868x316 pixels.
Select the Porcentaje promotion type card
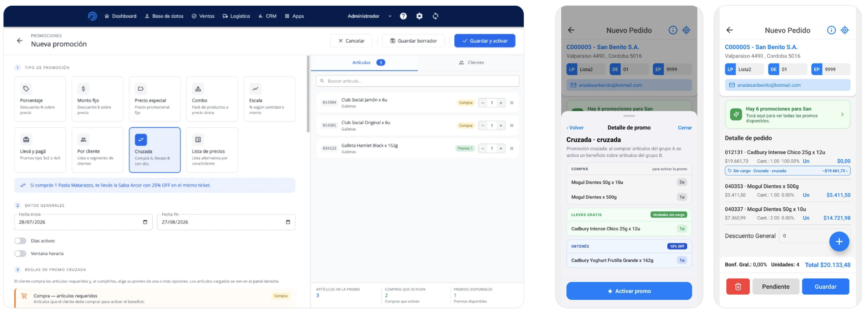(x=40, y=99)
